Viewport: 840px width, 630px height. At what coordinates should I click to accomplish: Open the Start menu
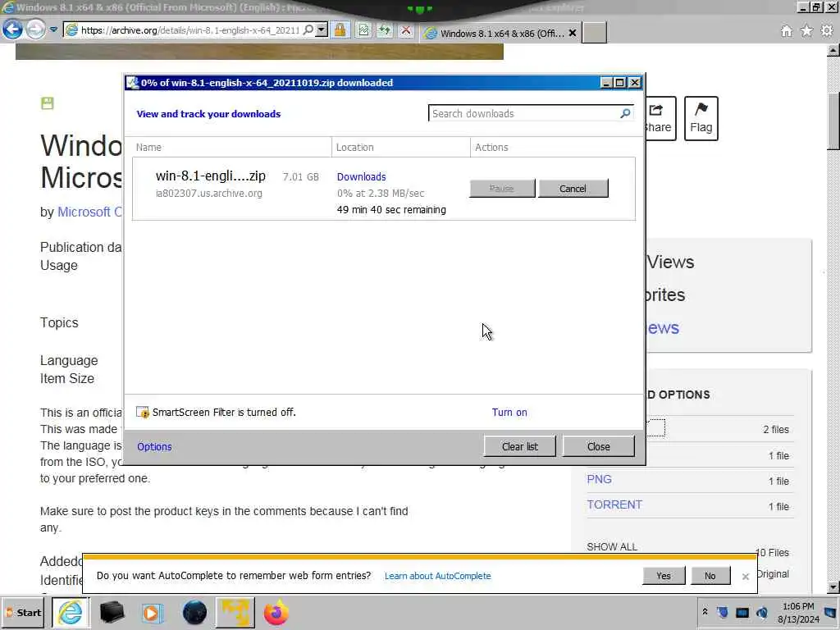tap(24, 612)
